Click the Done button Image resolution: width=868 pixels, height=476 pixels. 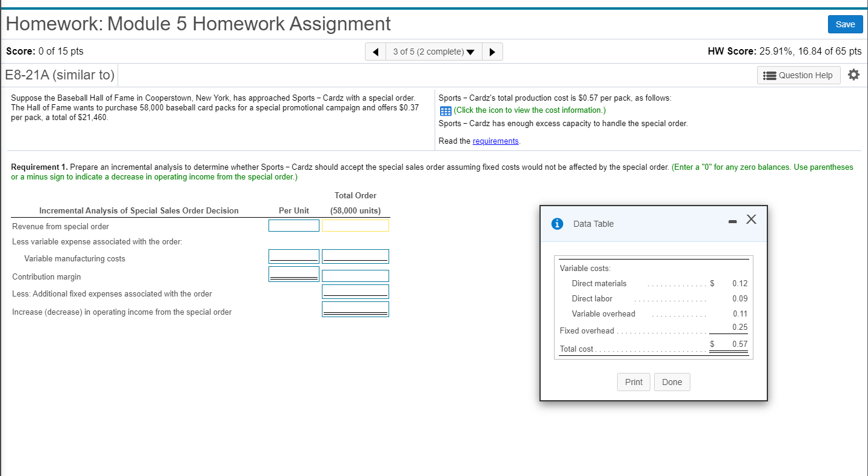672,381
